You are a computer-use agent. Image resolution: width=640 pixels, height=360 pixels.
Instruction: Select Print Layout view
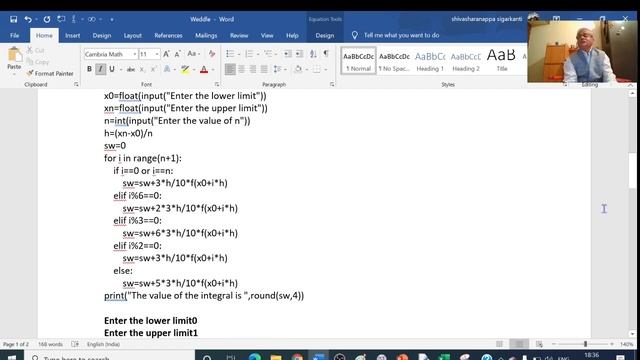(x=519, y=344)
